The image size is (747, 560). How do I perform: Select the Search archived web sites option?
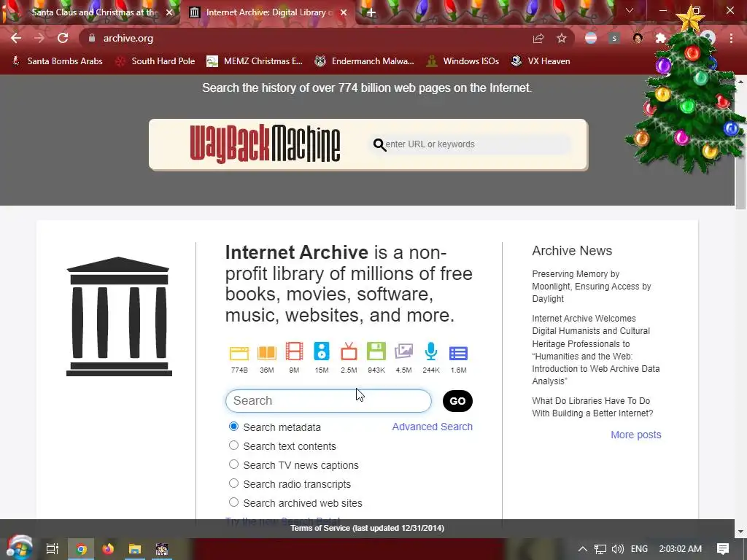[233, 503]
